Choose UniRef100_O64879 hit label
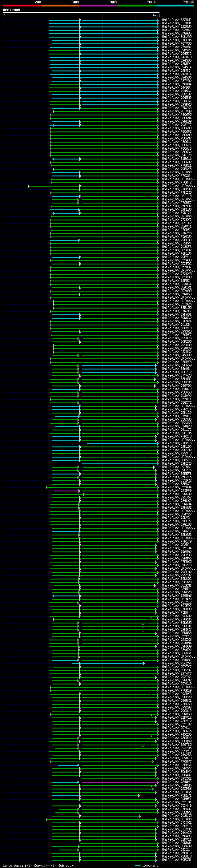This screenshot has width=197, height=868. tap(177, 389)
